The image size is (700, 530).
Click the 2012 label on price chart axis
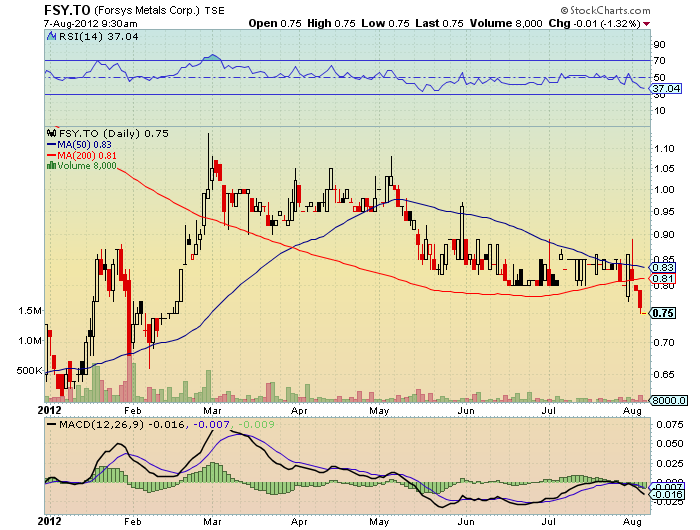coord(49,410)
